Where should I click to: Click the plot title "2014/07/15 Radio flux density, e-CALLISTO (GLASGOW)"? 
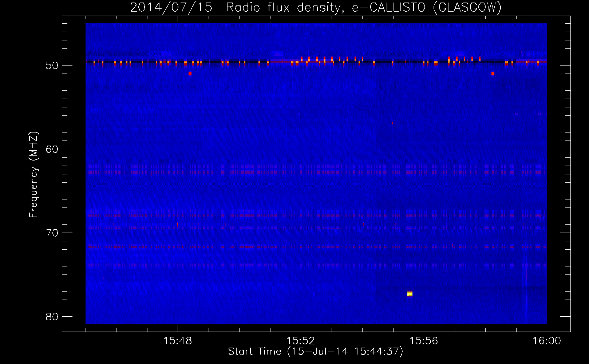pos(316,7)
